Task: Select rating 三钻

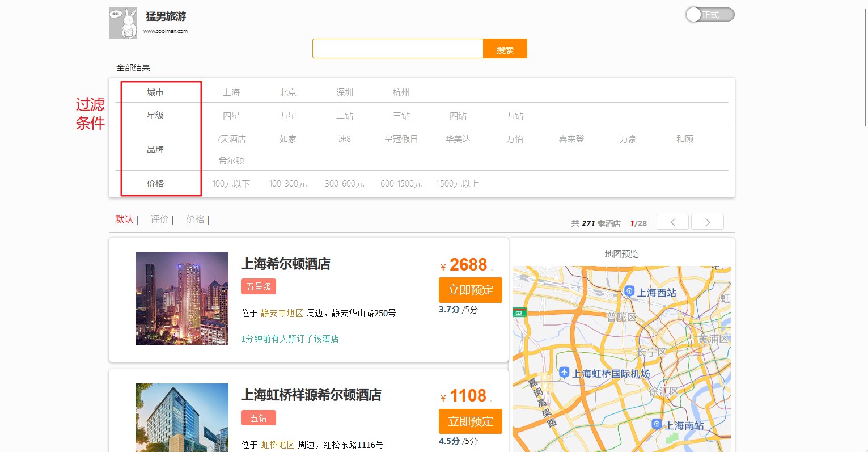Action: click(x=401, y=116)
